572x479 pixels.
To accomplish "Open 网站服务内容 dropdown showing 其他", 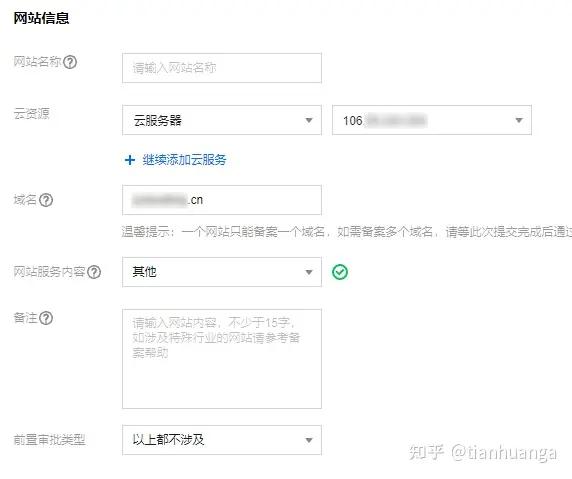I will pyautogui.click(x=222, y=272).
